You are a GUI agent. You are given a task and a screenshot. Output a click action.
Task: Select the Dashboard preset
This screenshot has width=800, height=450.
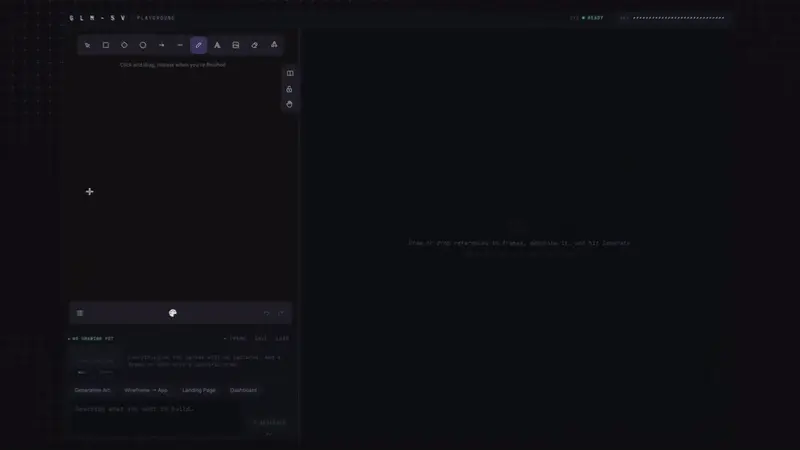coord(243,390)
